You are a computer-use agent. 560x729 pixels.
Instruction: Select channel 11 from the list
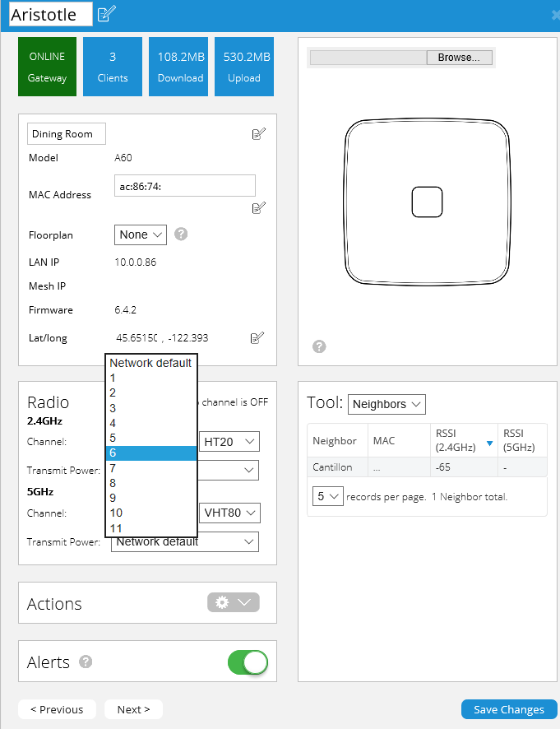[116, 528]
